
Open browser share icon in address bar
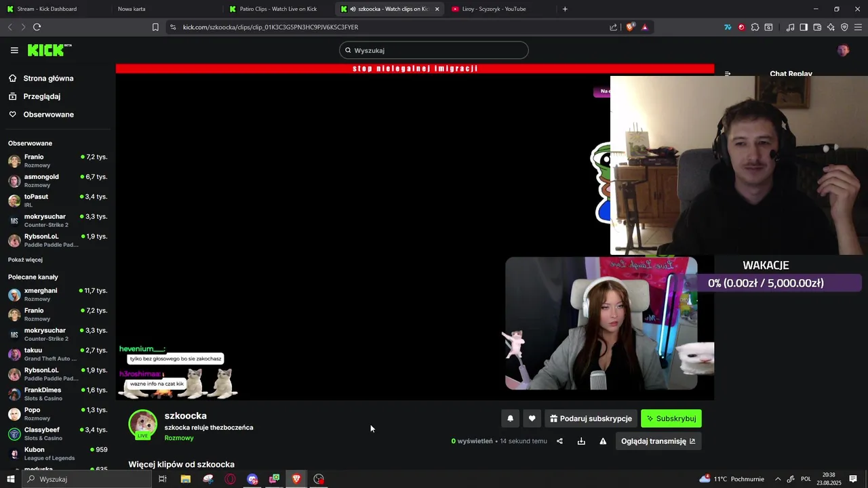(x=613, y=27)
